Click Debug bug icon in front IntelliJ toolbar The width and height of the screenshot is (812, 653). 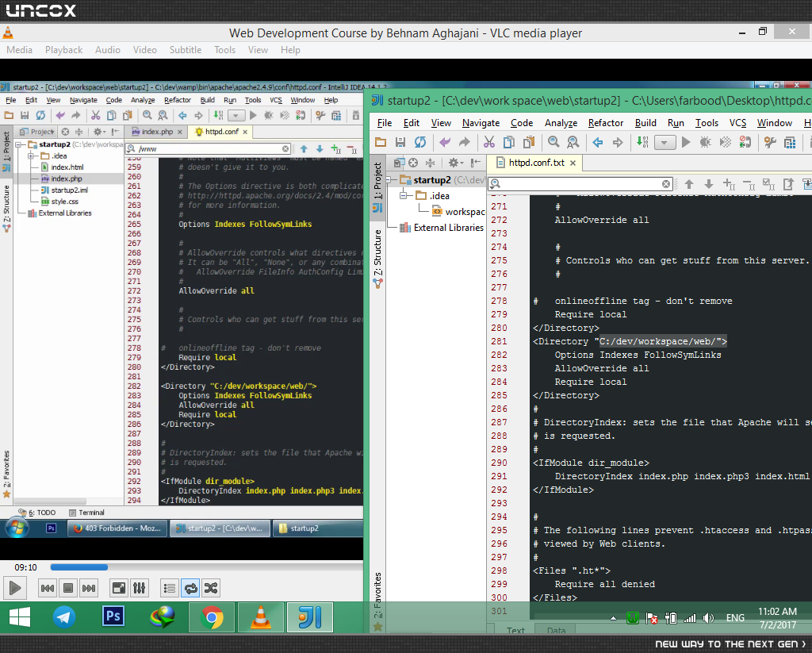(705, 142)
